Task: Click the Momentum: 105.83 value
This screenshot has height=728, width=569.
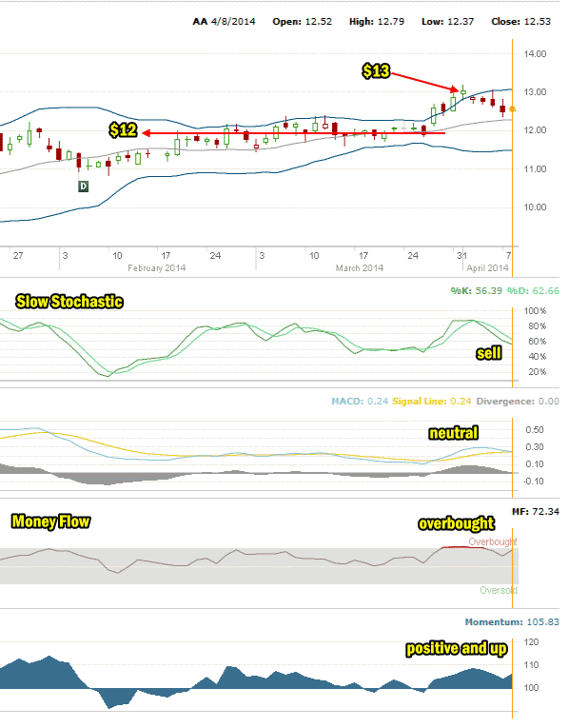Action: point(512,622)
